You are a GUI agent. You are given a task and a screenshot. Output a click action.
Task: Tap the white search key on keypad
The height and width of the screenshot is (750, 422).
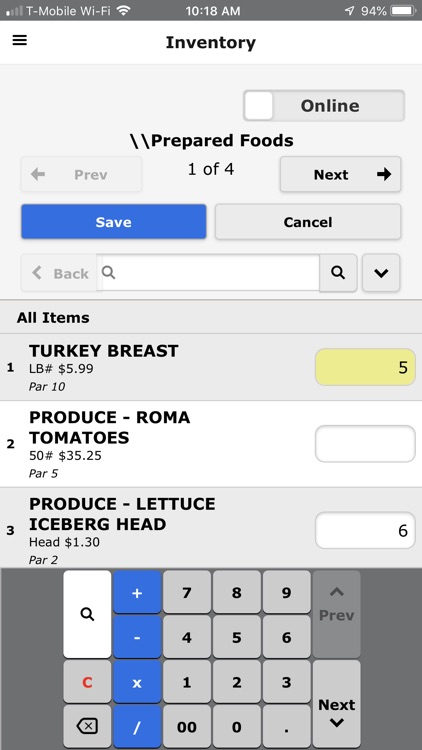87,614
